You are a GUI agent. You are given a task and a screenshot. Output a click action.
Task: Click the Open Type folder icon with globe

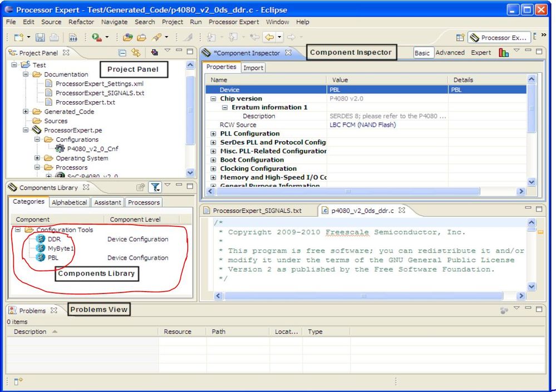(127, 37)
